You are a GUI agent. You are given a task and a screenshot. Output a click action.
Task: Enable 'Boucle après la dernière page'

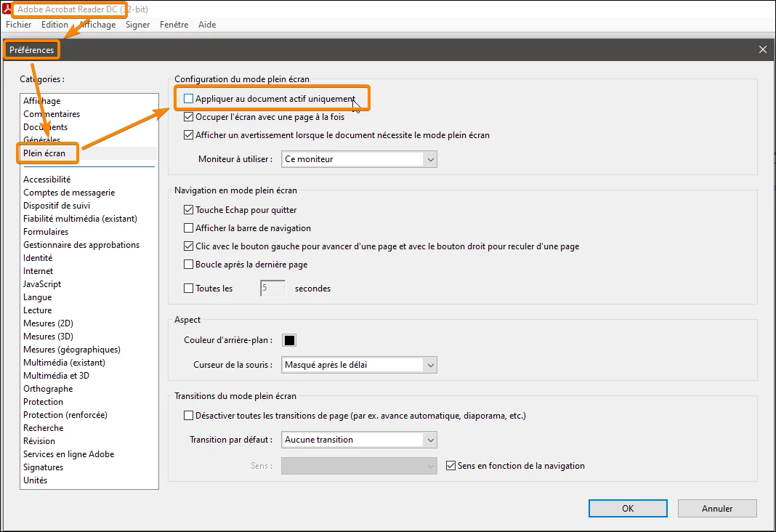pyautogui.click(x=189, y=265)
